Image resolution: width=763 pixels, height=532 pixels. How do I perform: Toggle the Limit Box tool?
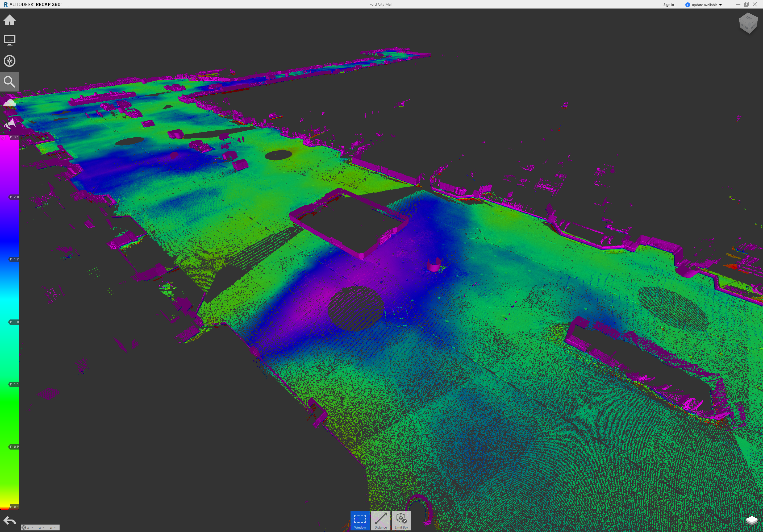point(401,521)
